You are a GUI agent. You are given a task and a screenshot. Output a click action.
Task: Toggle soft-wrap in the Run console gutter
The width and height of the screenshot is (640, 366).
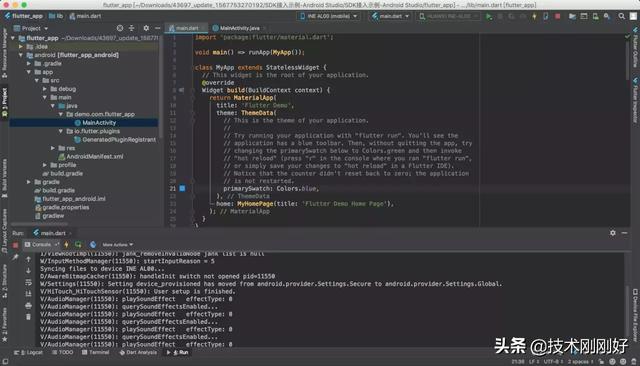28,282
